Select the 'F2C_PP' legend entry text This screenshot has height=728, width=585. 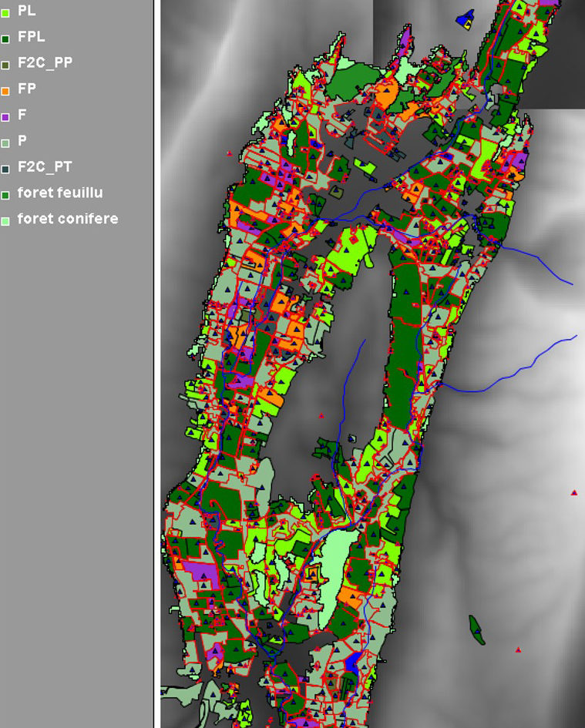[x=45, y=63]
